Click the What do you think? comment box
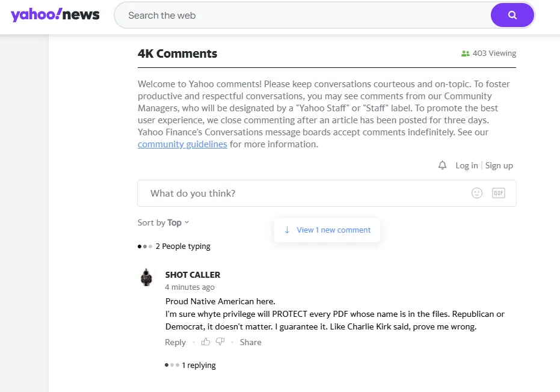The width and height of the screenshot is (560, 392). pyautogui.click(x=301, y=194)
